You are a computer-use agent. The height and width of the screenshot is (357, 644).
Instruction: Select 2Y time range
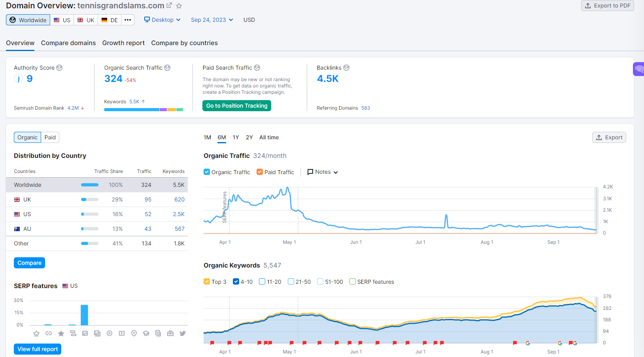click(x=249, y=137)
